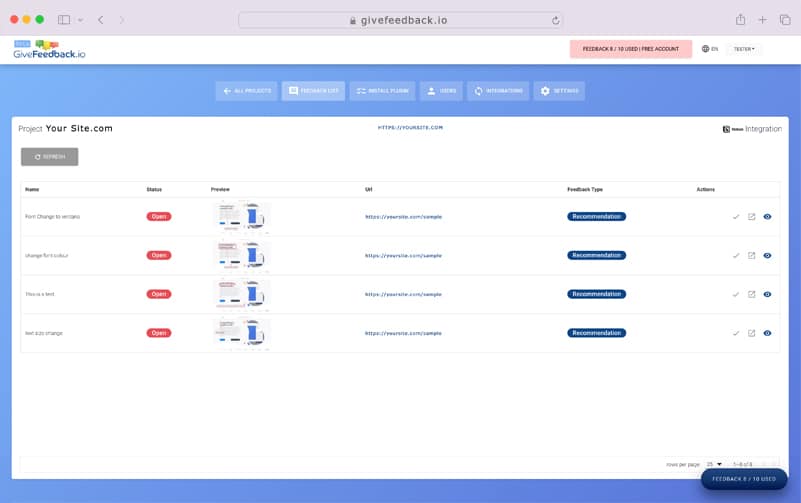Expand the Tester account dropdown
Image resolution: width=801 pixels, height=503 pixels.
click(x=744, y=49)
